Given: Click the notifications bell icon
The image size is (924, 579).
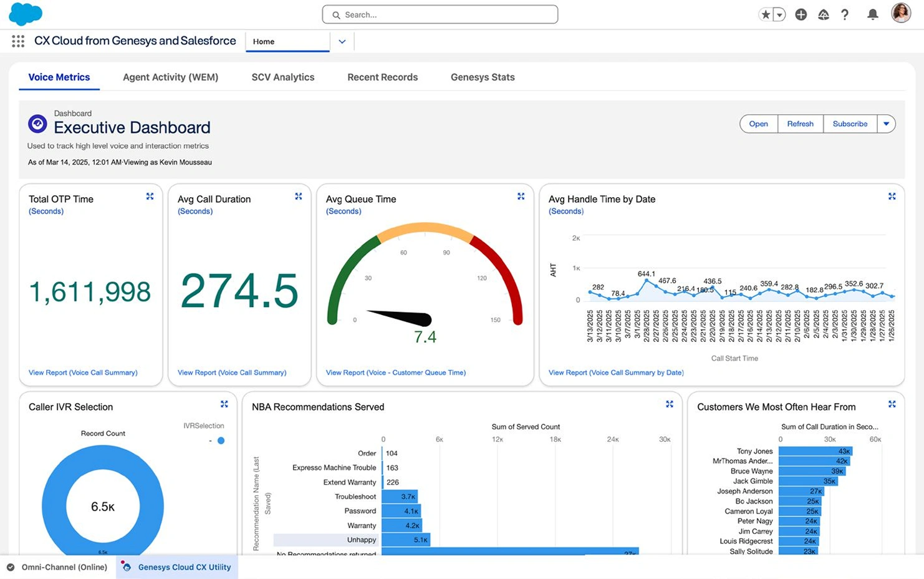Looking at the screenshot, I should pos(873,14).
